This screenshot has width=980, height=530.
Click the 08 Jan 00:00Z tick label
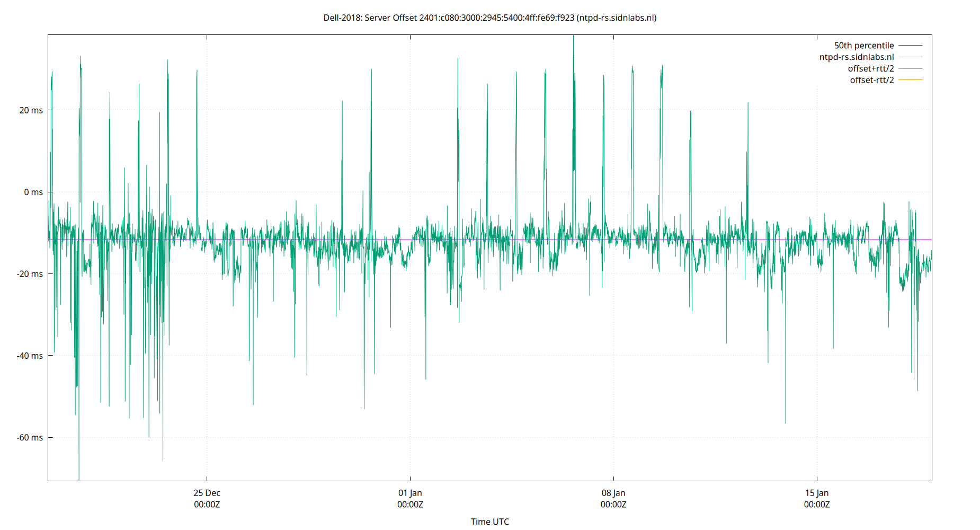[613, 499]
